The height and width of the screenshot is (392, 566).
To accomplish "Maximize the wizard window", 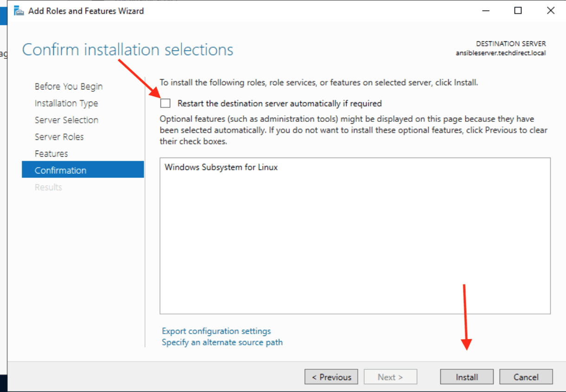I will click(x=518, y=11).
